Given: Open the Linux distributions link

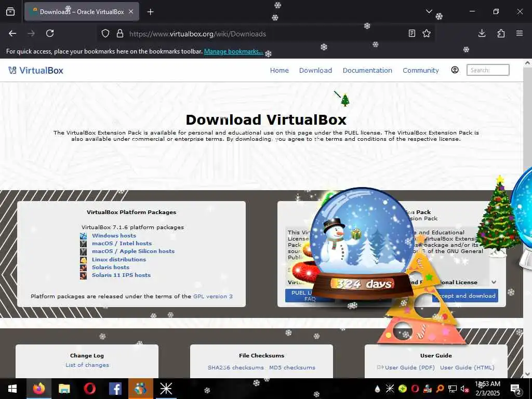Looking at the screenshot, I should 119,259.
